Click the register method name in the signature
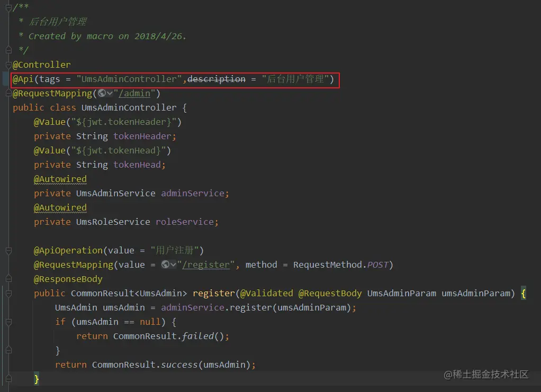This screenshot has height=392, width=541. tap(213, 294)
